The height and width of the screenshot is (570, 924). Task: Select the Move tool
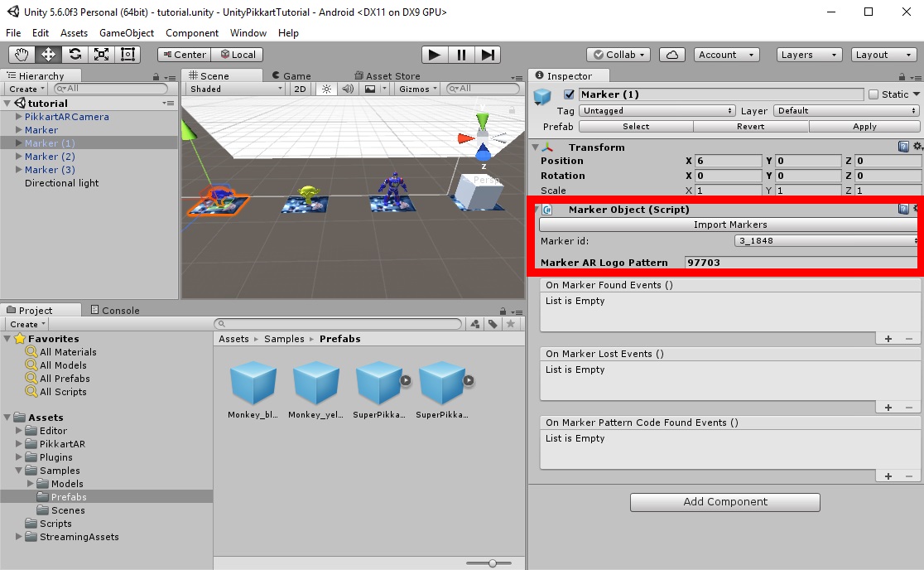click(48, 55)
